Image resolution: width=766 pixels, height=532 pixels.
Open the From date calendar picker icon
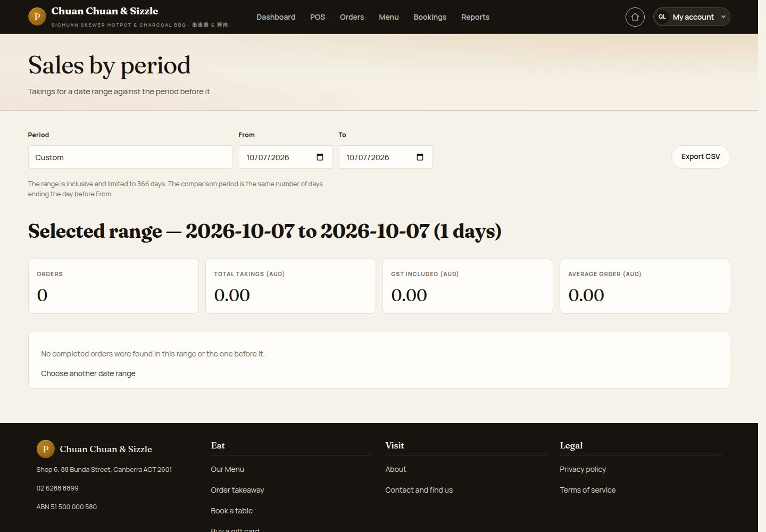click(x=320, y=157)
